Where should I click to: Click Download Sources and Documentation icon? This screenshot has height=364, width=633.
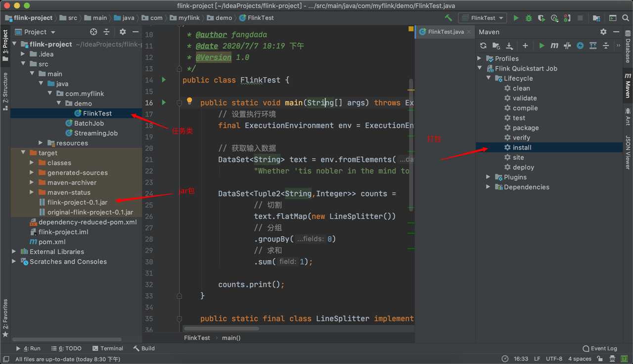[x=509, y=45]
